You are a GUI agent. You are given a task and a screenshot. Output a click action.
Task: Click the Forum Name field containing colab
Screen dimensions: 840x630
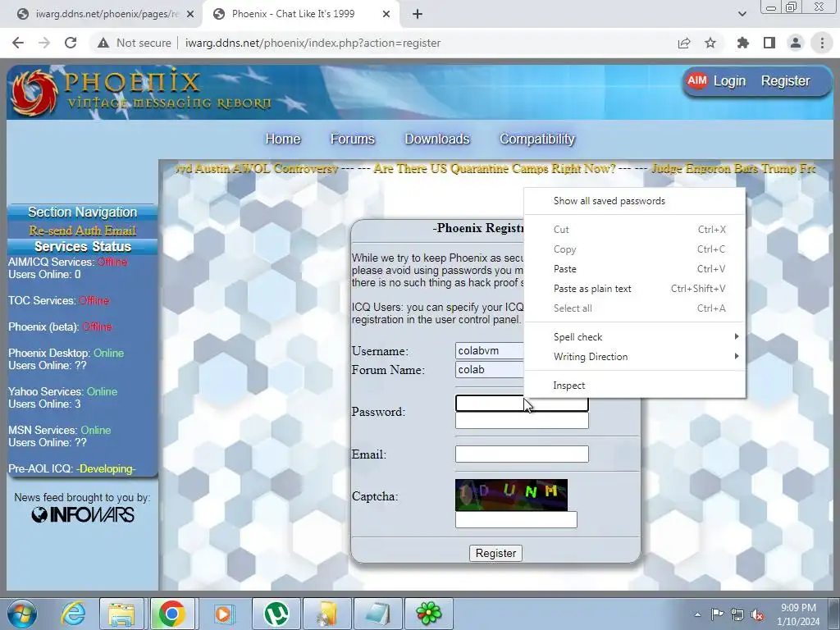(489, 370)
